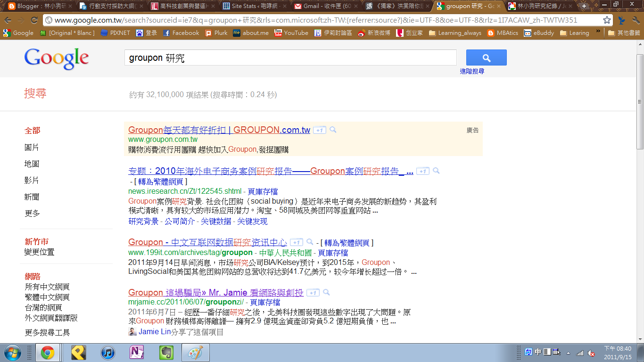The image size is (644, 362).
Task: Open the Learing bookmark folder
Action: point(575,33)
